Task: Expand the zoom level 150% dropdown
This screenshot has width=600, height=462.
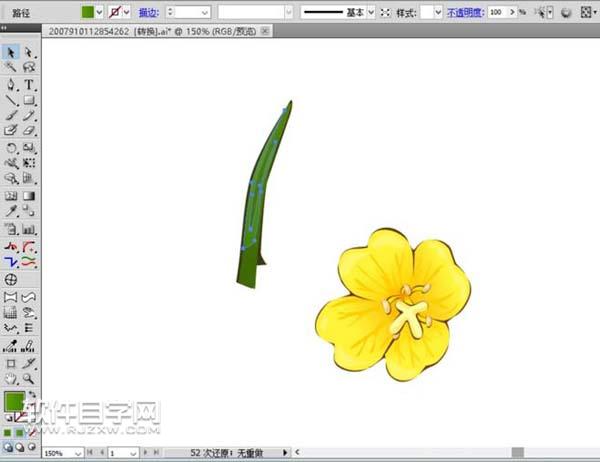Action: tap(78, 453)
